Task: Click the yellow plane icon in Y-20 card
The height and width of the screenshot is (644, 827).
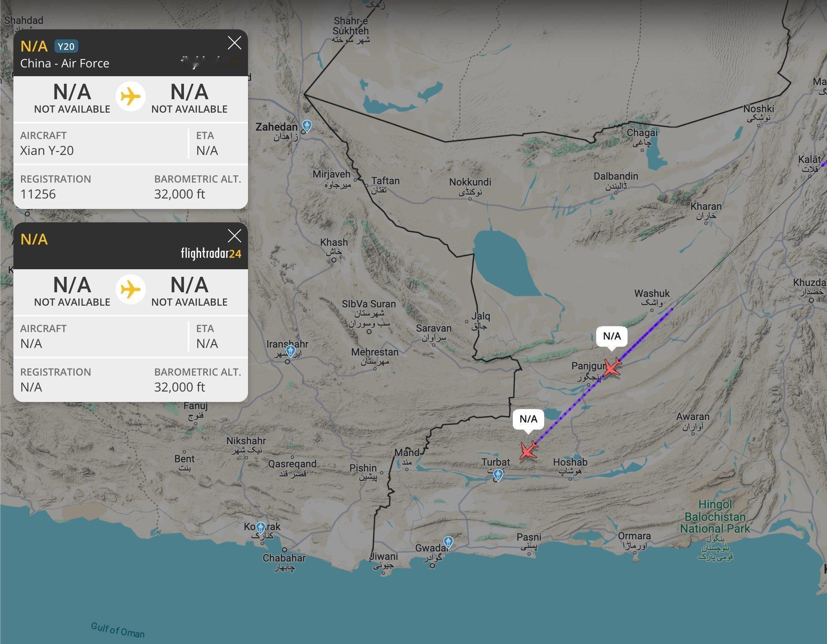Action: pyautogui.click(x=131, y=97)
